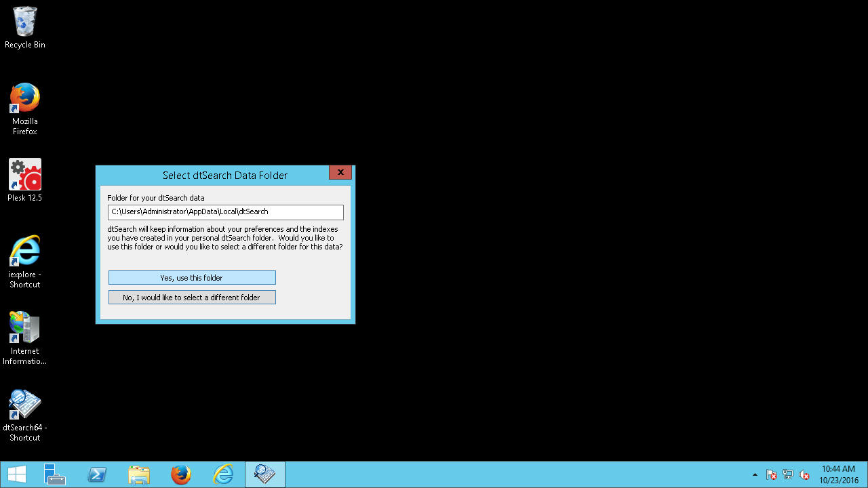Click the 'Folder for your dtSearch data' label
Viewport: 868px width, 488px height.
pyautogui.click(x=156, y=198)
